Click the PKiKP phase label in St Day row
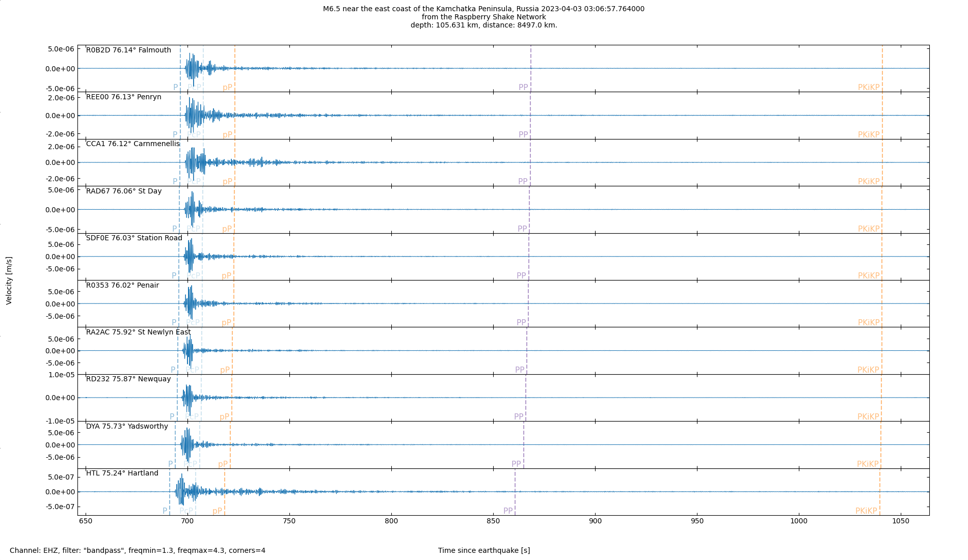The width and height of the screenshot is (968, 560). click(869, 229)
